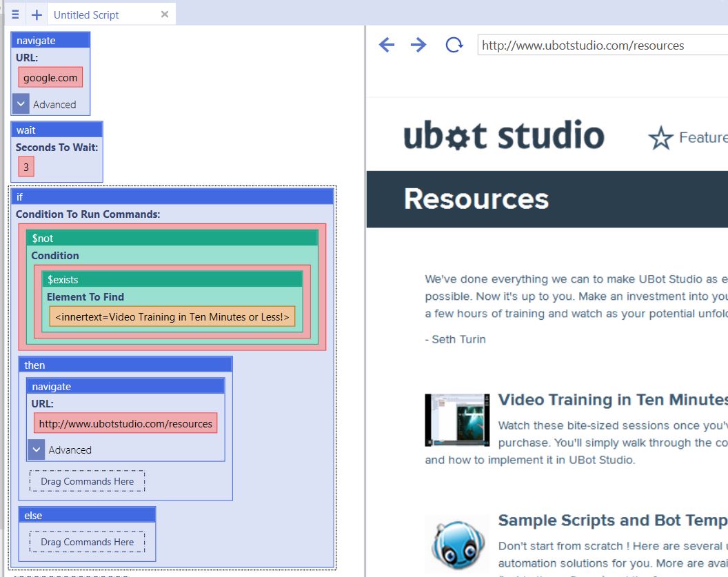Click the Features star icon
Screen dimensions: 728x577
[x=660, y=138]
